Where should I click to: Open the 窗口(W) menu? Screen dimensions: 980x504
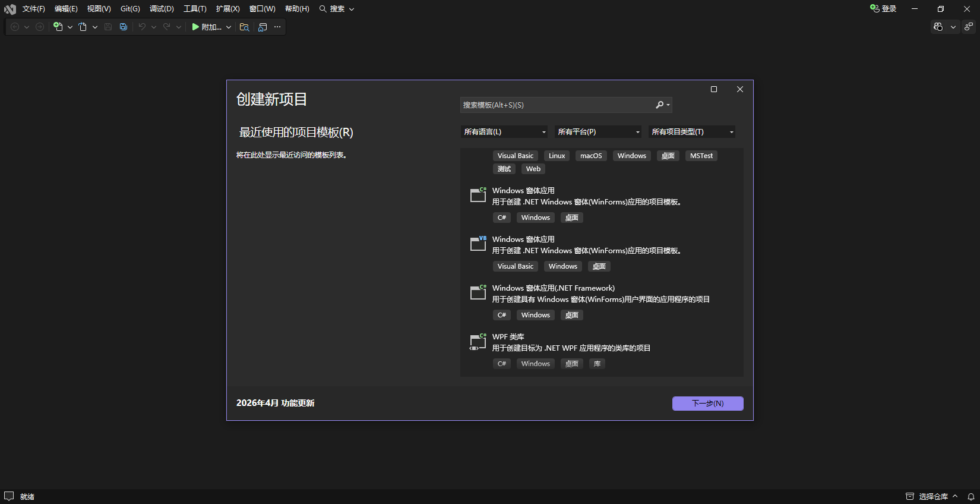pyautogui.click(x=263, y=9)
